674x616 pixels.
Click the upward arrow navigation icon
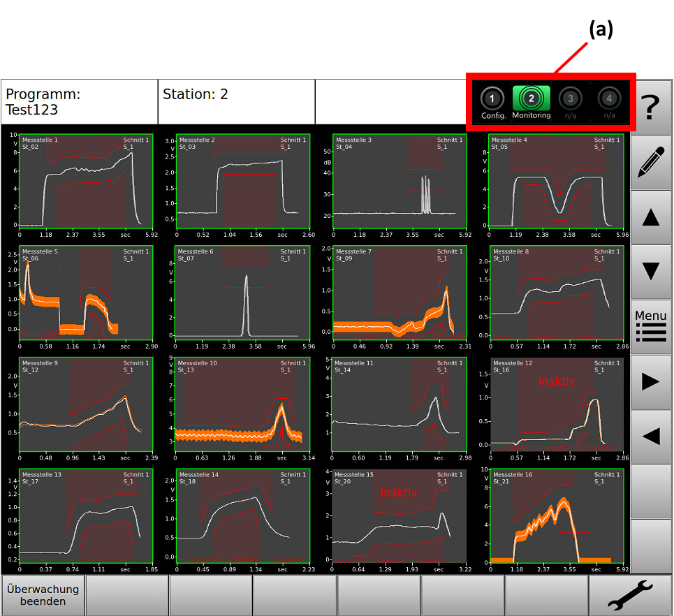click(x=651, y=217)
